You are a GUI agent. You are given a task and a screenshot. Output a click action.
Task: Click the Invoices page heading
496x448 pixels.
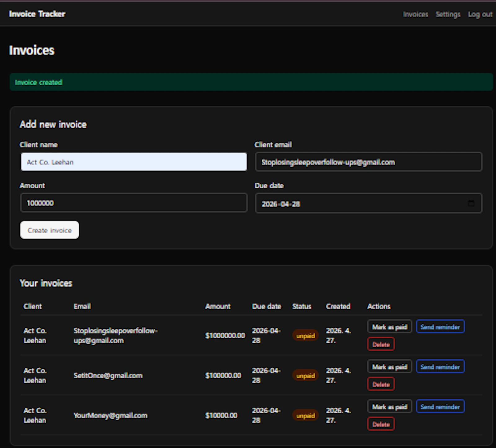(32, 50)
